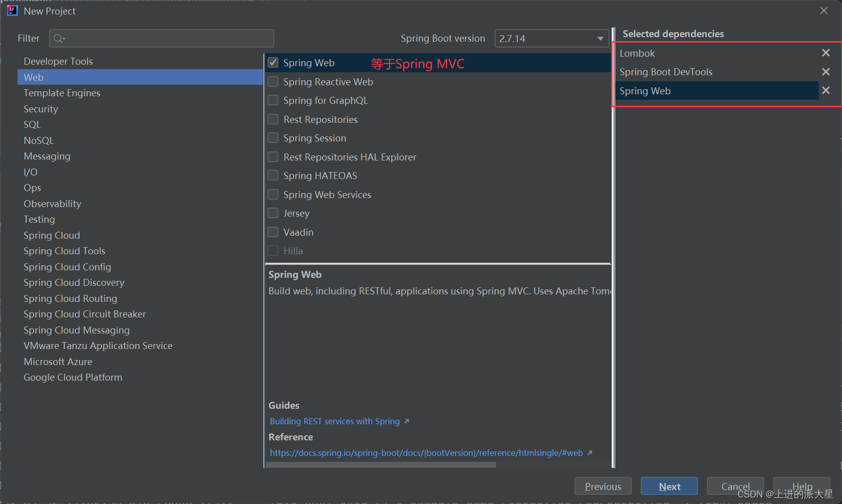Select Spring Web in selected dependencies list

click(717, 91)
